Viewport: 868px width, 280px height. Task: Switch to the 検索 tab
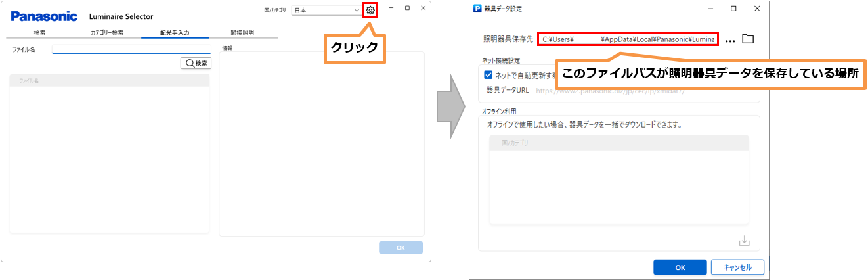click(39, 32)
